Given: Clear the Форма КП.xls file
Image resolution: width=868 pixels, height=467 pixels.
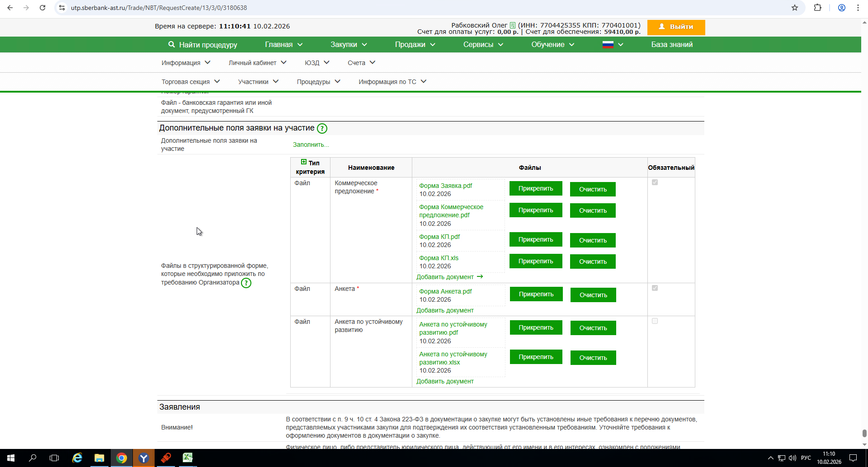Looking at the screenshot, I should pos(593,262).
